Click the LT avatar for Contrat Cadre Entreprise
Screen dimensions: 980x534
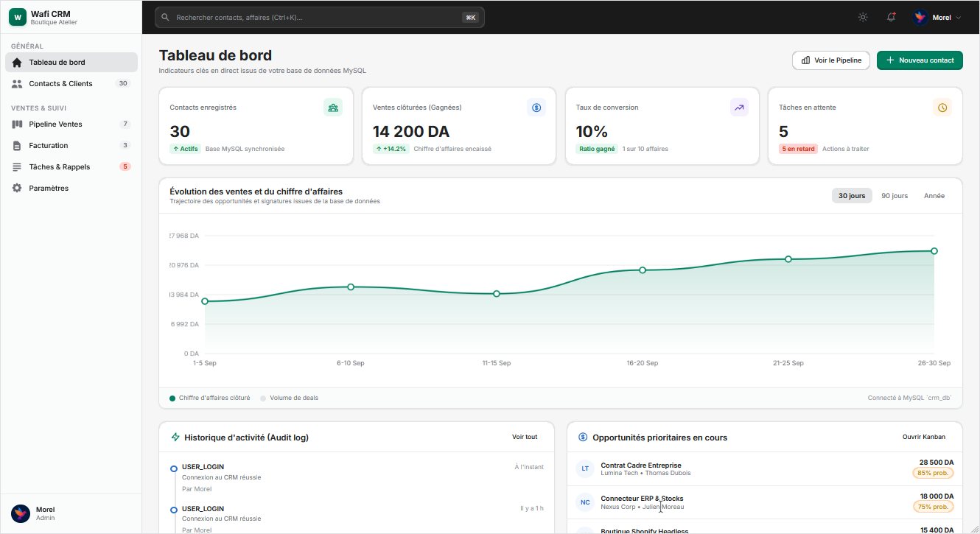(585, 468)
